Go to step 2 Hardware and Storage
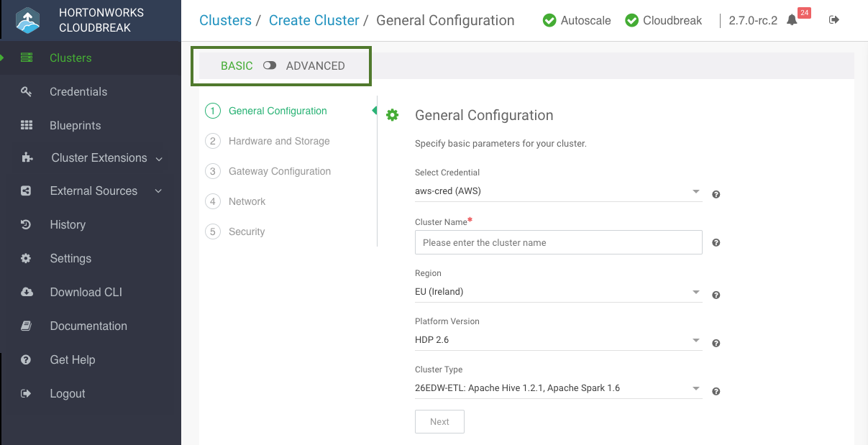 coord(268,141)
